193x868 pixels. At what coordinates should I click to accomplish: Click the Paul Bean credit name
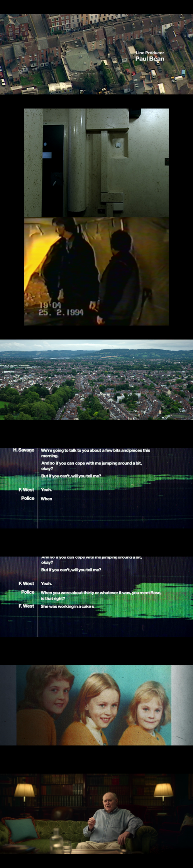150,59
